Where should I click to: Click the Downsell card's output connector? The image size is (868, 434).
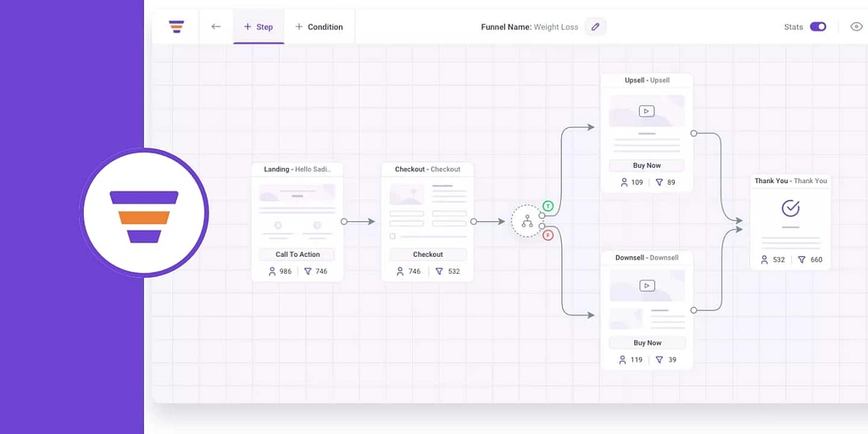click(693, 310)
